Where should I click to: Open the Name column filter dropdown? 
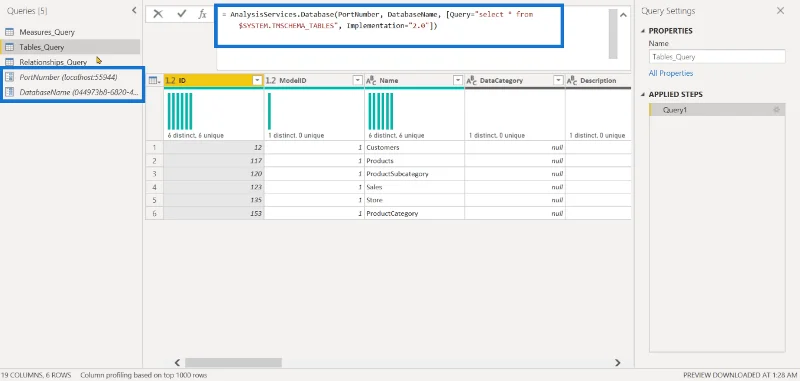[x=458, y=81]
